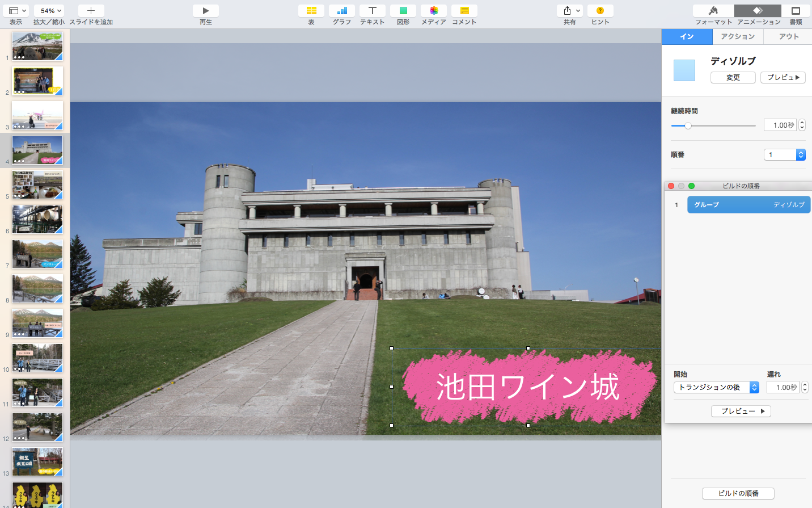Viewport: 812px width, 508px height.
Task: Open the 書類 document inspector
Action: coord(796,11)
